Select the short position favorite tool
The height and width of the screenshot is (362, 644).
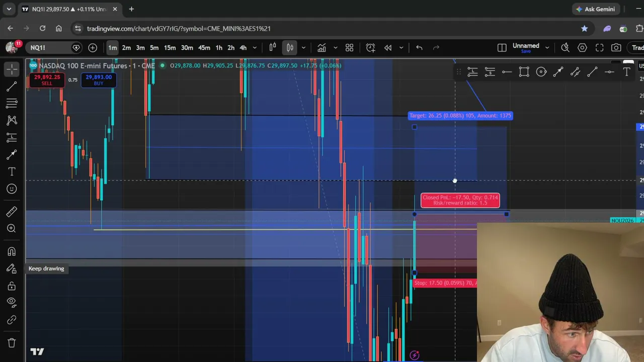[x=490, y=72]
